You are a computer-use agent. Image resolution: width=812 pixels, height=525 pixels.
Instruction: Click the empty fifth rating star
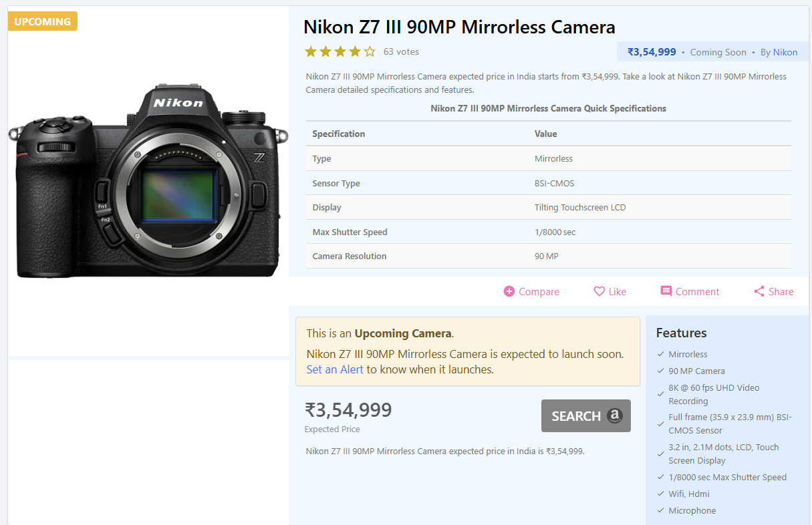[x=370, y=51]
